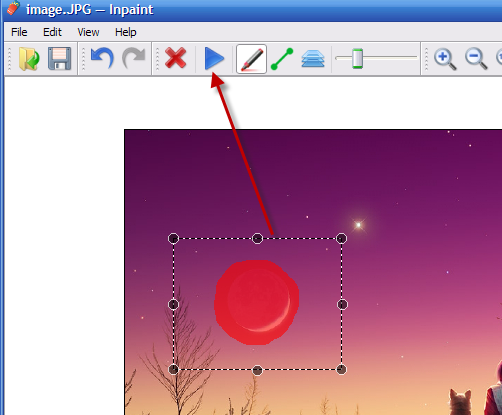
Task: Undo the last action
Action: [102, 58]
